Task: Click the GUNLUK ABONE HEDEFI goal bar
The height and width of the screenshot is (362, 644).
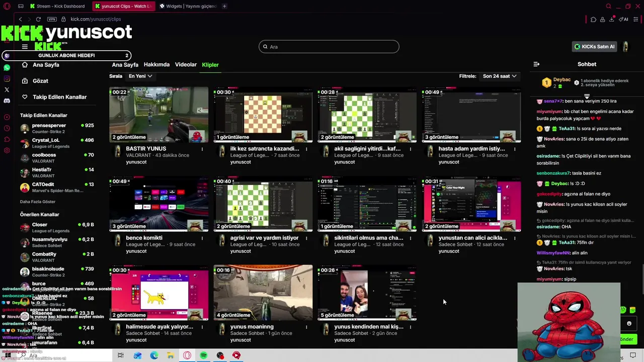Action: tap(66, 55)
